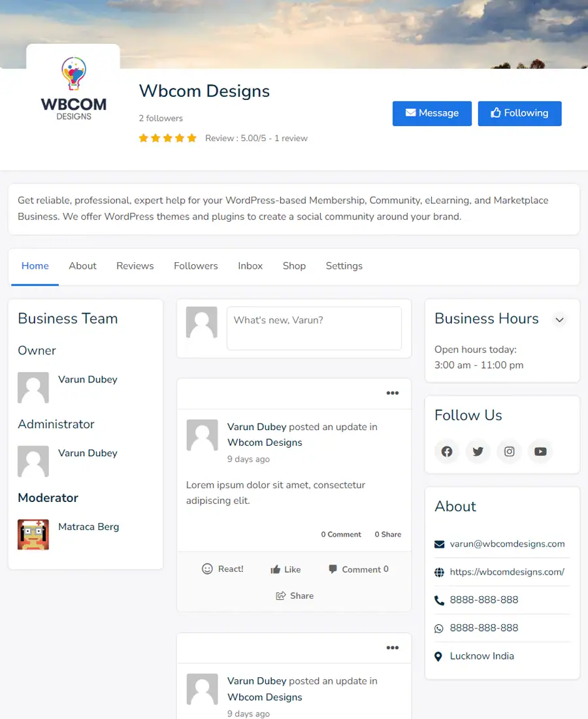Switch to the Shop tab
The height and width of the screenshot is (719, 588).
294,266
